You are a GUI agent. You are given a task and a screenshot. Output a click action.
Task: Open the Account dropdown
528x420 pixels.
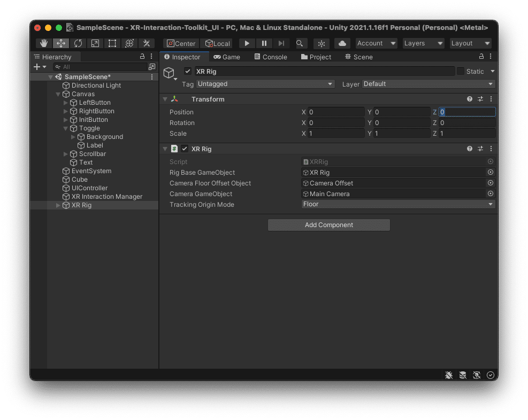click(x=376, y=43)
